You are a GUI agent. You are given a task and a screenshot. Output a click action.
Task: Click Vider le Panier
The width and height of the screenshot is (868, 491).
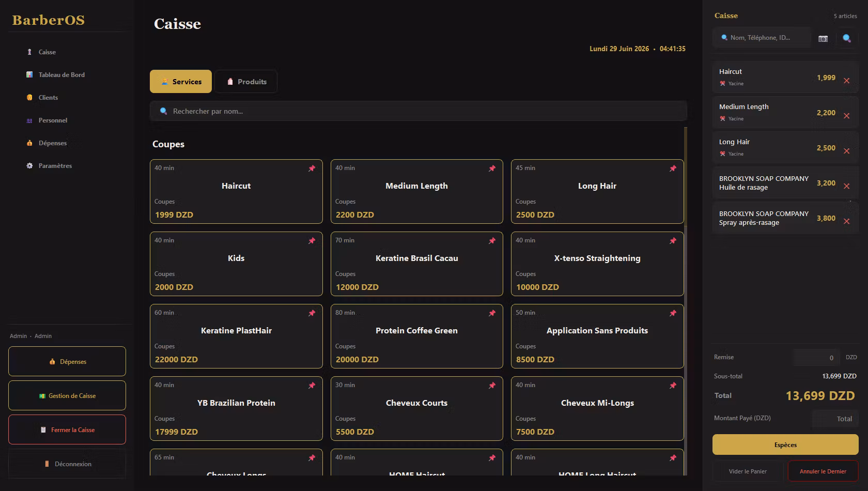pos(748,471)
